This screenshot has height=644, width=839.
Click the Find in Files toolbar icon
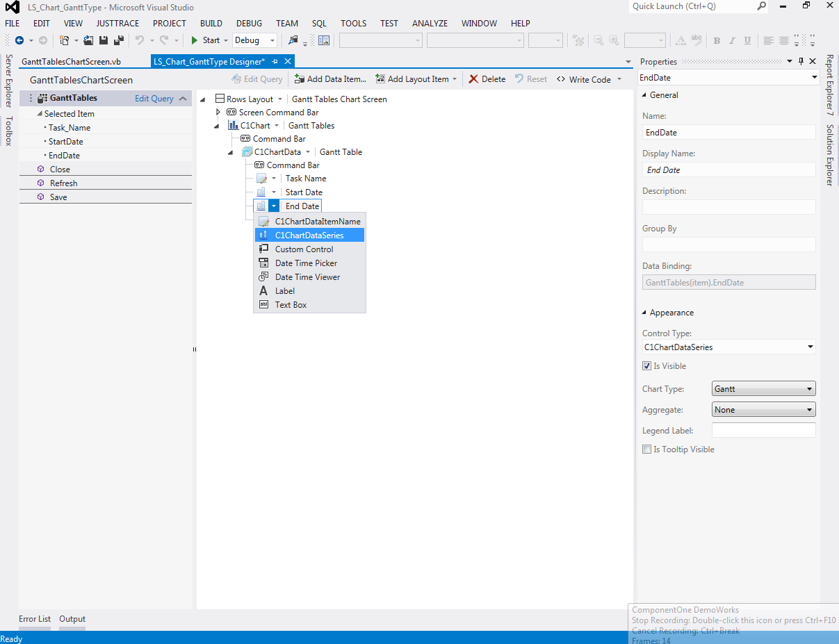coord(293,40)
